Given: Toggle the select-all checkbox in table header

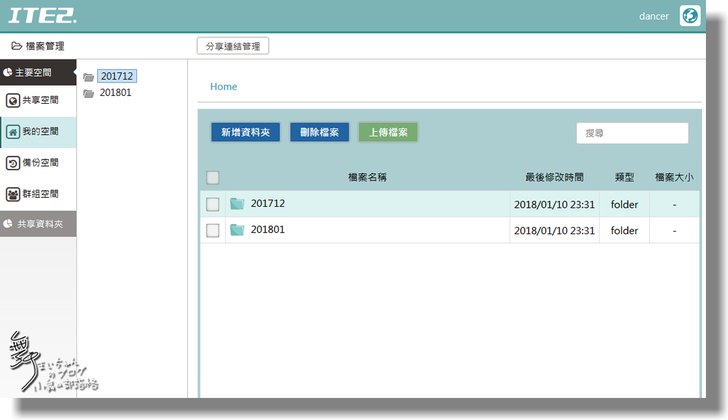Looking at the screenshot, I should point(213,178).
